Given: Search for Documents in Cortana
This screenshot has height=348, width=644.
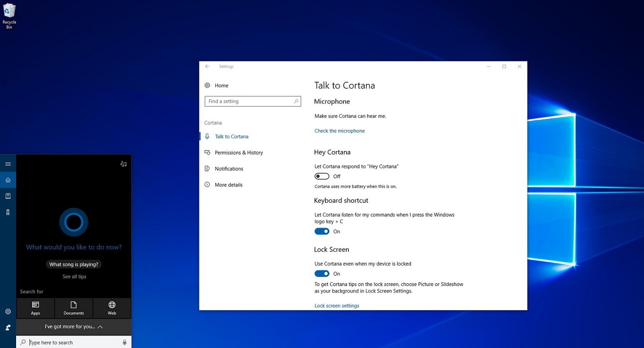Looking at the screenshot, I should pos(74,308).
